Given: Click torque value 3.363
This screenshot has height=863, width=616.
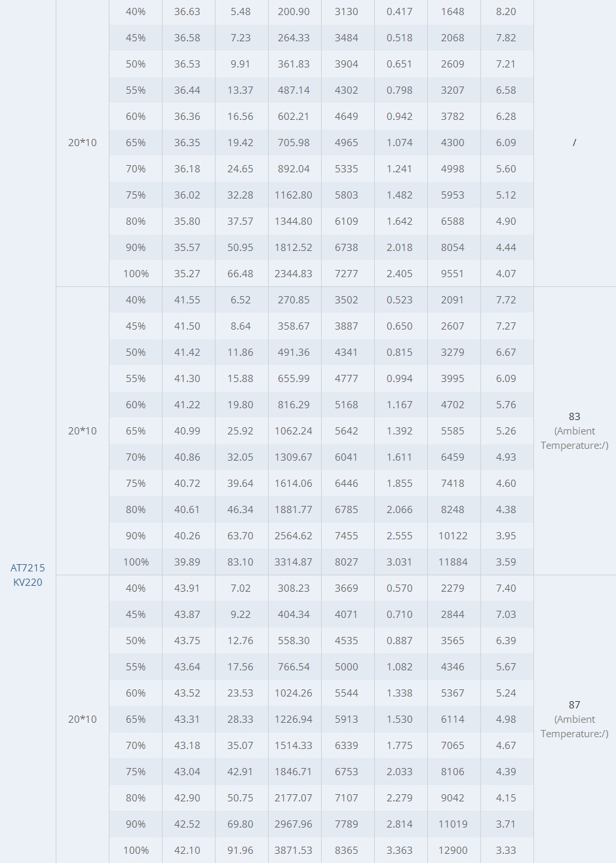Looking at the screenshot, I should click(400, 850).
